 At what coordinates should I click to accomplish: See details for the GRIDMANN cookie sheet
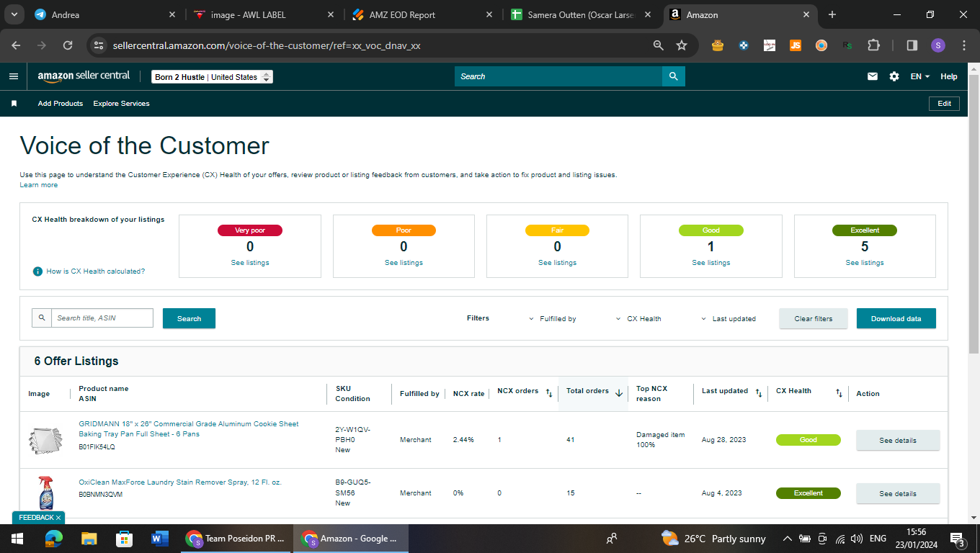click(x=898, y=440)
